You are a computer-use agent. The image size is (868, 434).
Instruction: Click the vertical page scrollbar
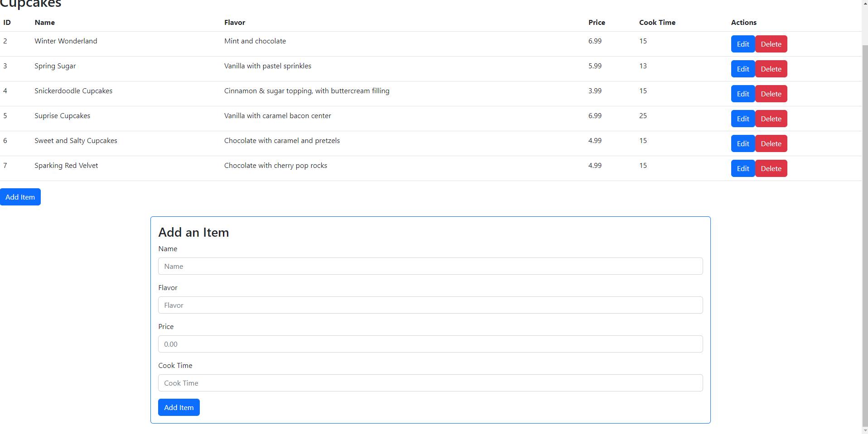(864, 226)
